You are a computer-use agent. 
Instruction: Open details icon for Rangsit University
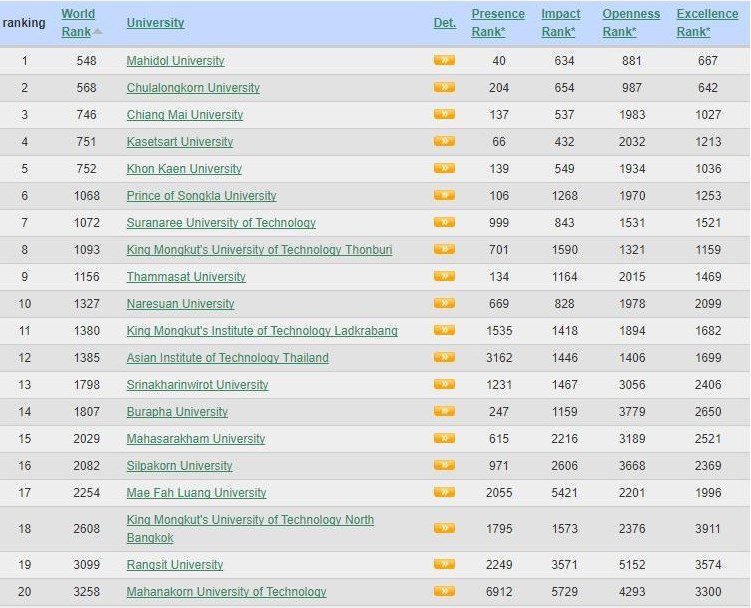444,564
